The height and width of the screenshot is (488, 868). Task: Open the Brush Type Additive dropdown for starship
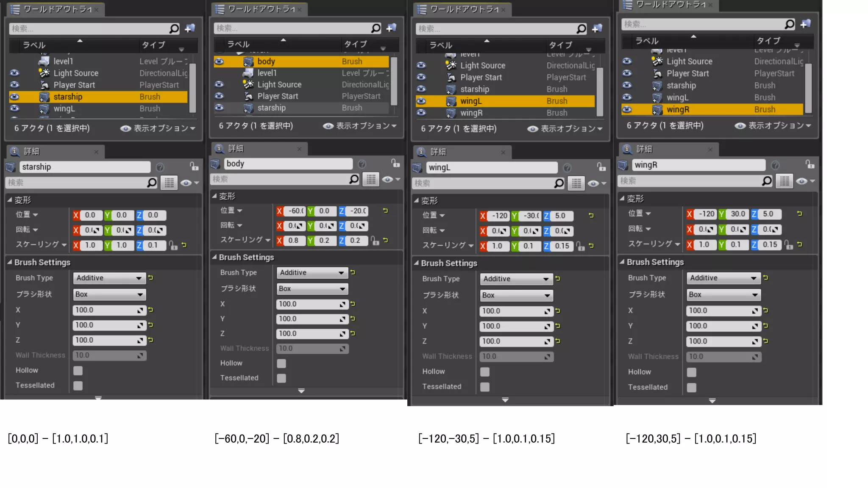tap(109, 278)
